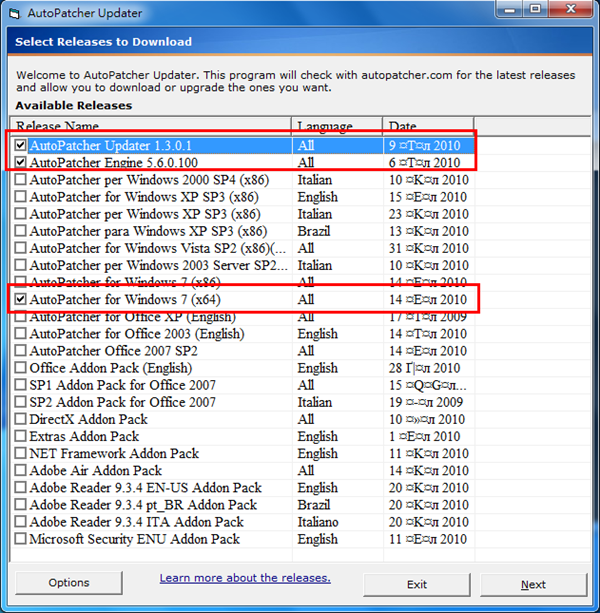Select row text AutoPatcher Office 2007 SP2
This screenshot has width=600, height=613.
(x=113, y=351)
